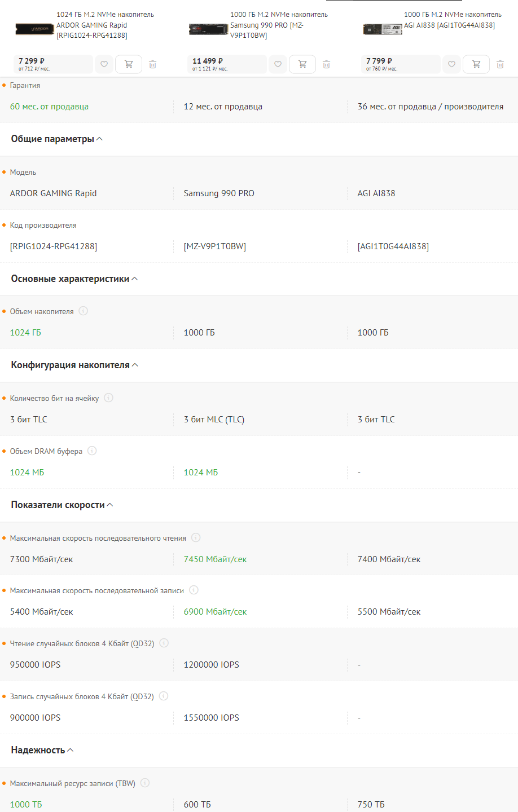Click ARDOR GAMING Rapid product thumbnail
Screen dimensions: 518x812
pos(35,28)
